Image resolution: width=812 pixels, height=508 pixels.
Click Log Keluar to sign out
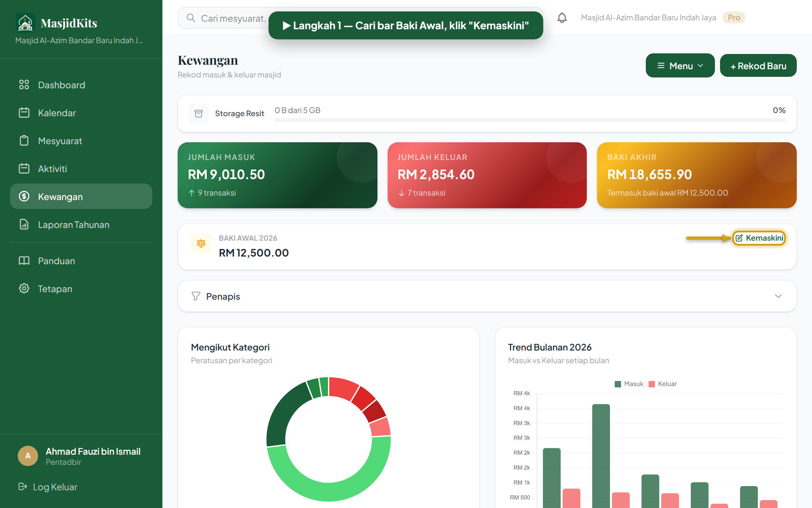48,486
